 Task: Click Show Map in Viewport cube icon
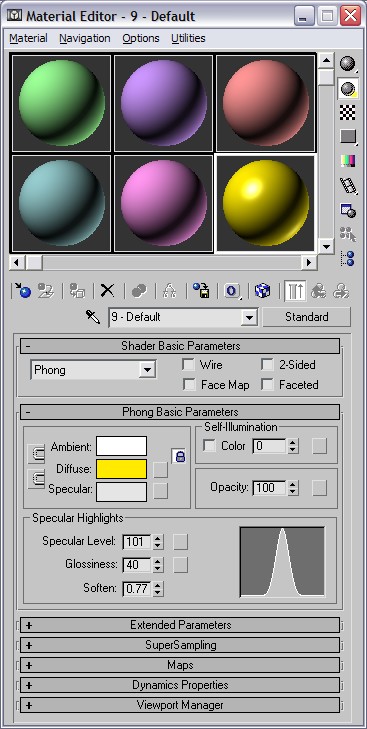[x=263, y=291]
